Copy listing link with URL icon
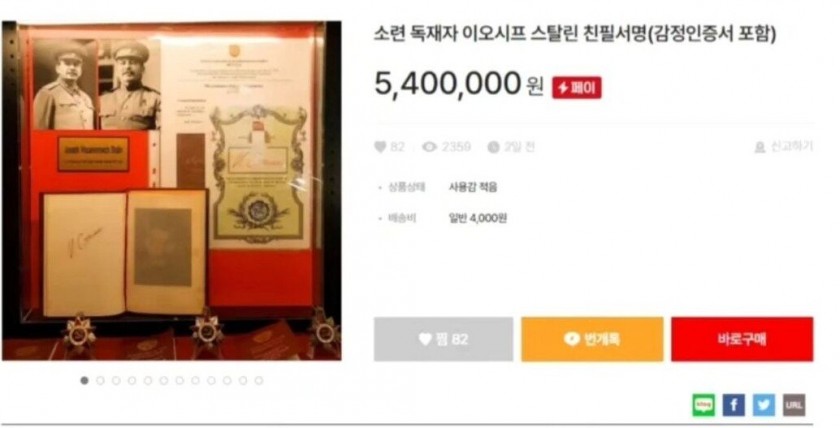The width and height of the screenshot is (840, 428). click(794, 405)
